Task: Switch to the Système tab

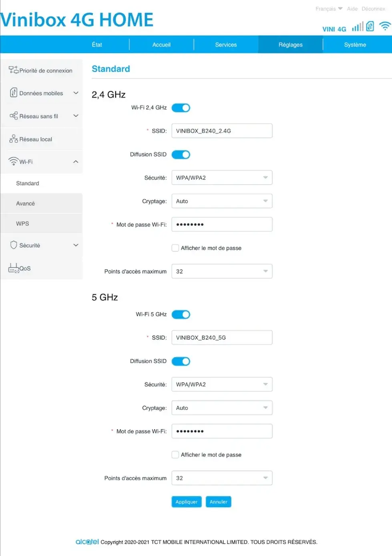Action: (355, 45)
